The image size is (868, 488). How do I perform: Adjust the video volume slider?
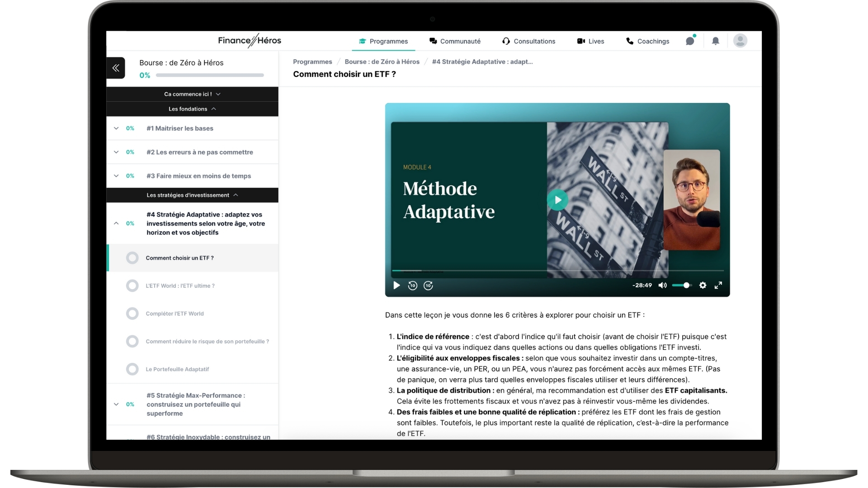click(683, 285)
